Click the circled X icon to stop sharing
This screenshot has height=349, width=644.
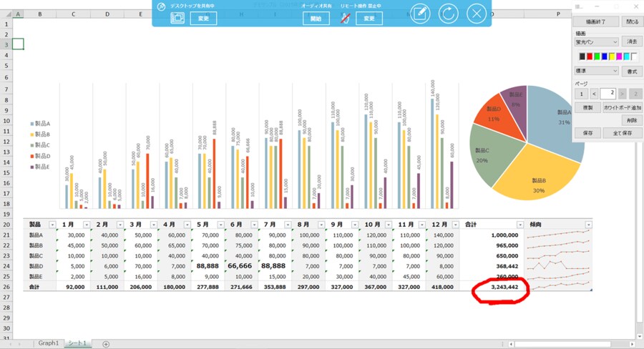point(477,14)
